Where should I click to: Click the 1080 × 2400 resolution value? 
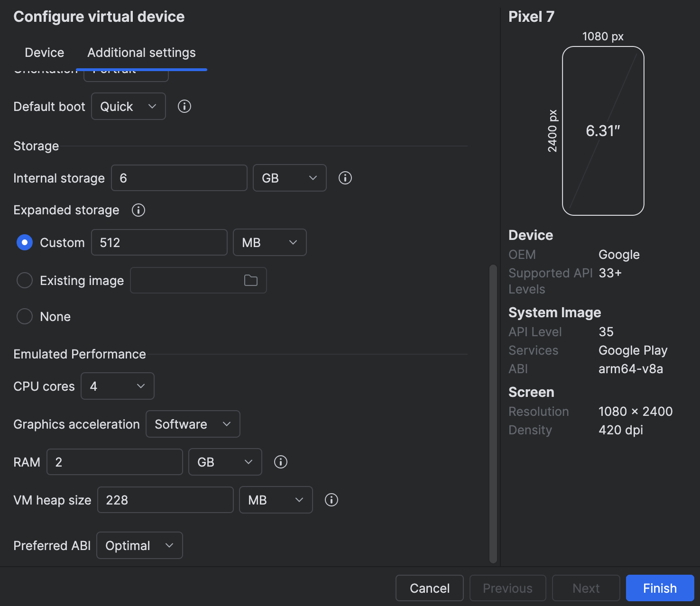coord(636,412)
